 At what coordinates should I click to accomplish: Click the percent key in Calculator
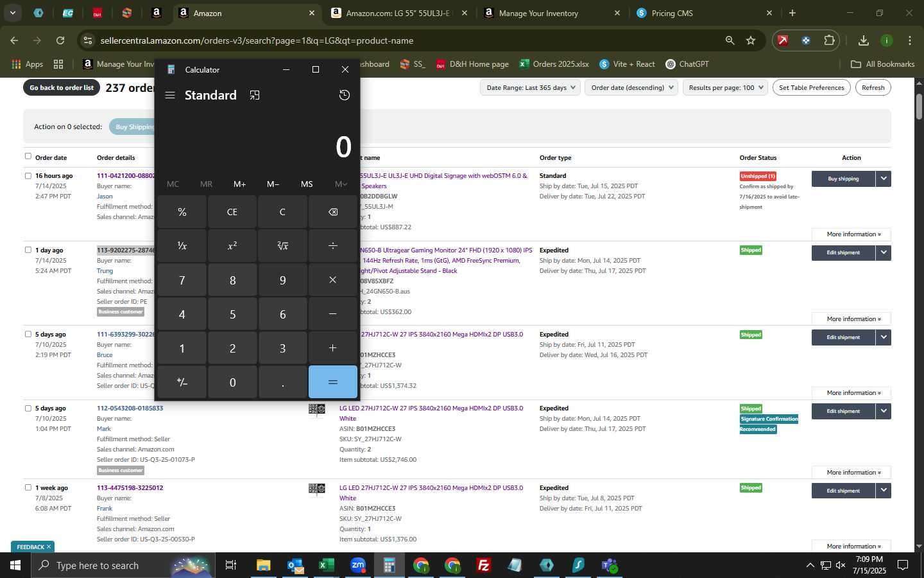(x=182, y=212)
